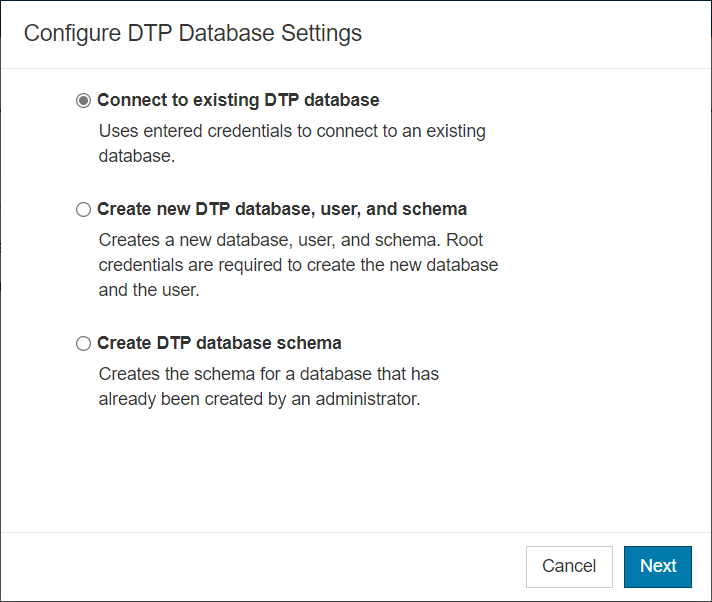Select the Create DTP database schema radio button
712x602 pixels.
[x=83, y=343]
